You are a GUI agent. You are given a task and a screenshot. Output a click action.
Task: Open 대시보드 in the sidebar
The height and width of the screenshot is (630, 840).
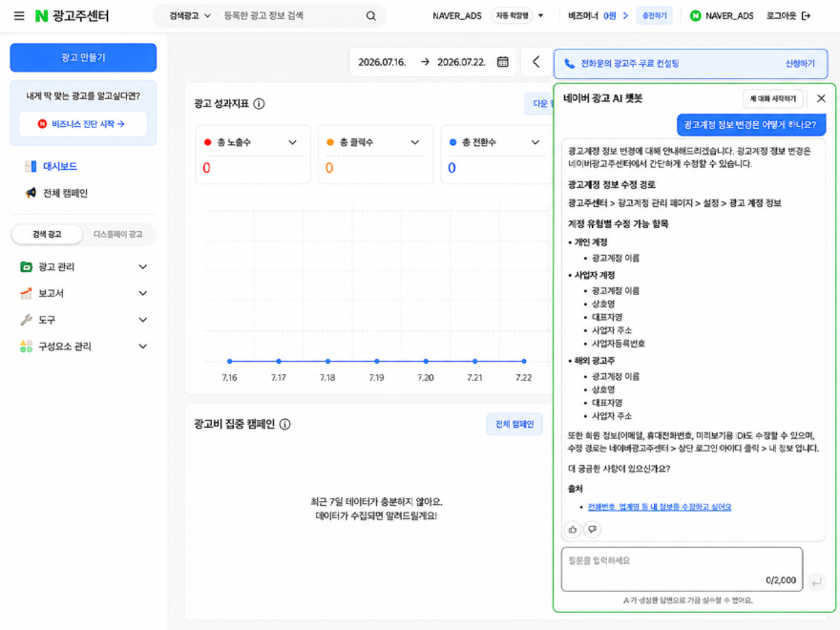[x=60, y=166]
